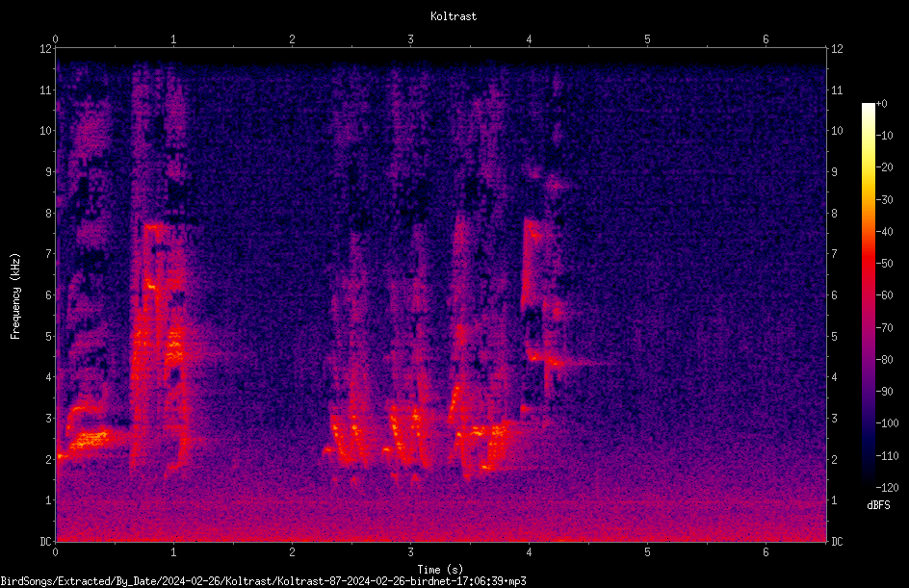Click the 12 kHz label on left axis
This screenshot has height=588, width=909.
point(46,49)
